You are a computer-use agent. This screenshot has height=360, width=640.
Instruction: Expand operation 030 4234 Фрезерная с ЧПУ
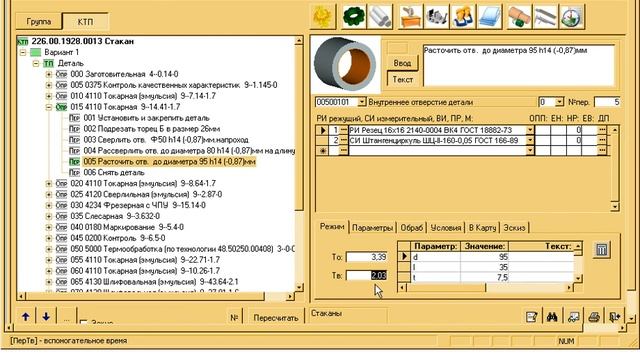(49, 205)
